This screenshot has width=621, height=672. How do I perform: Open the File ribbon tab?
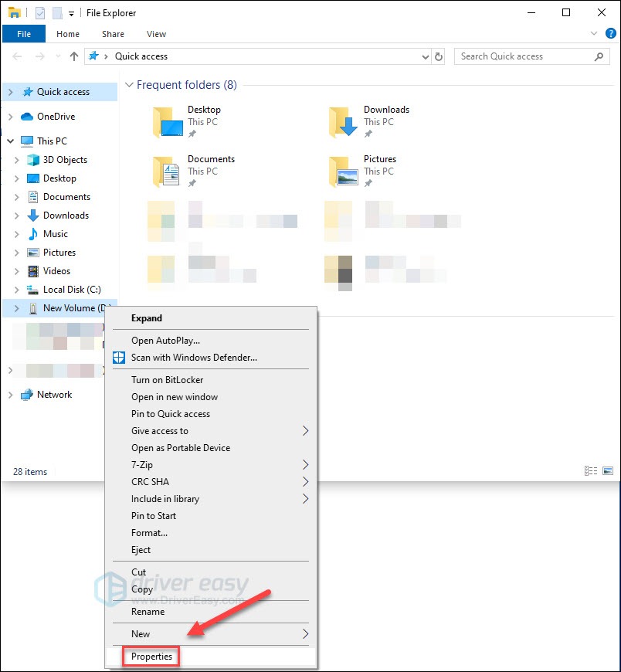(24, 34)
